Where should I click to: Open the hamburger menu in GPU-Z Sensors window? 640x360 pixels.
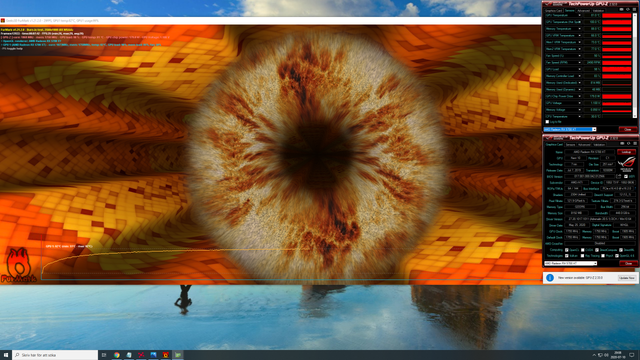click(635, 10)
